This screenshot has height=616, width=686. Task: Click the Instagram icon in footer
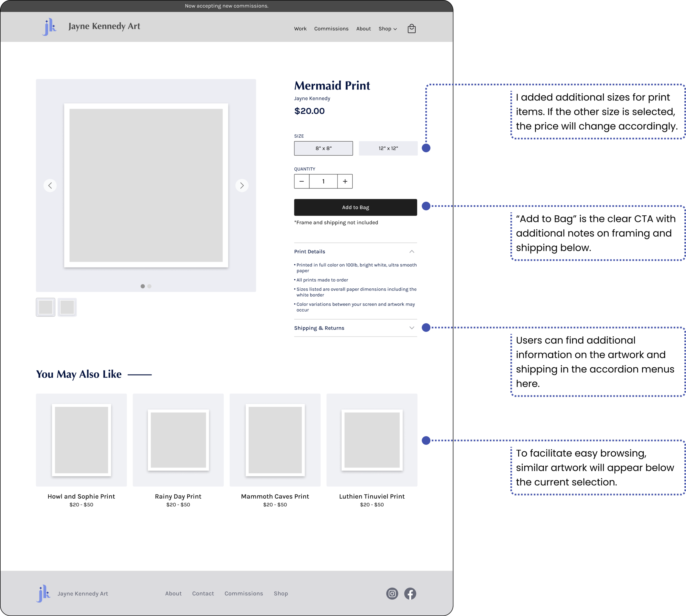pyautogui.click(x=392, y=593)
